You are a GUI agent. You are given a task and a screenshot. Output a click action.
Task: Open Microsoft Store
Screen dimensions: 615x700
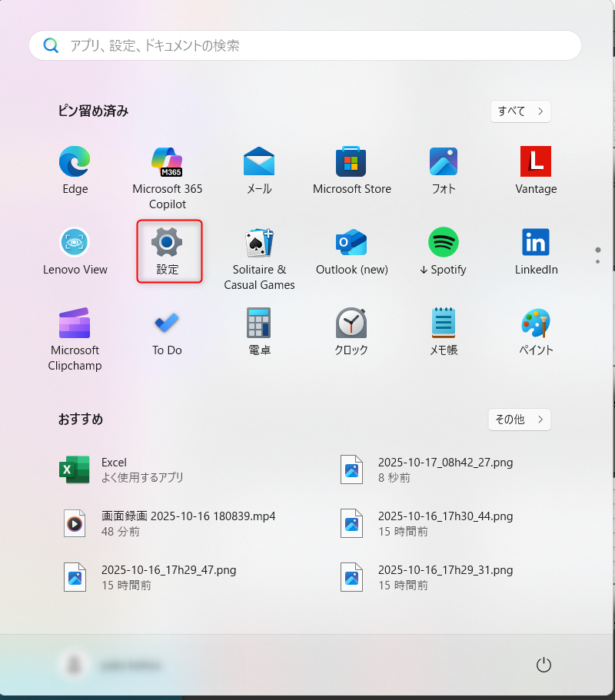tap(351, 171)
